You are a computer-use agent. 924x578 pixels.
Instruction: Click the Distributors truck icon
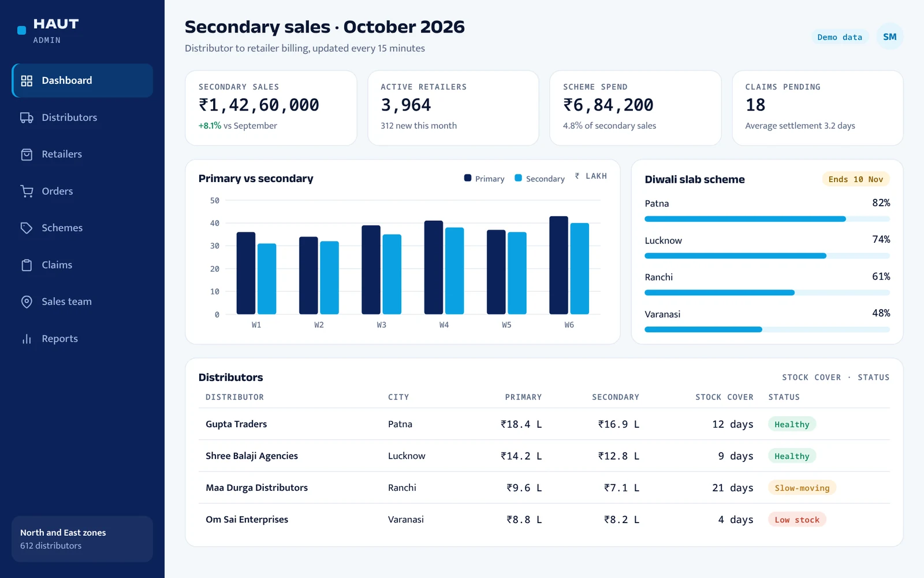[x=27, y=118]
